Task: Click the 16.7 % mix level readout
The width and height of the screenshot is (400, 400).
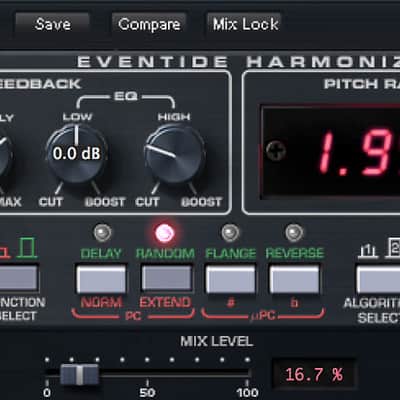Action: coord(314,374)
